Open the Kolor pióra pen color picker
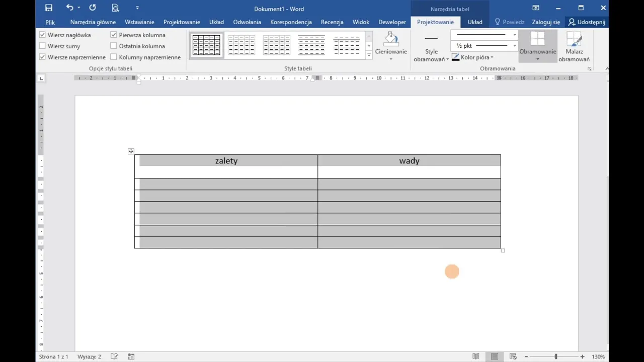Image resolution: width=644 pixels, height=362 pixels. coord(473,57)
